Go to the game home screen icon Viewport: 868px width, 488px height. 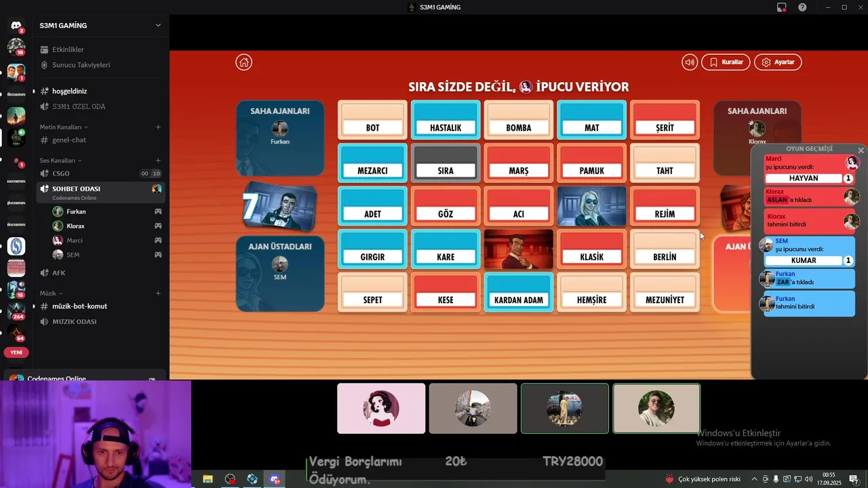[x=243, y=62]
